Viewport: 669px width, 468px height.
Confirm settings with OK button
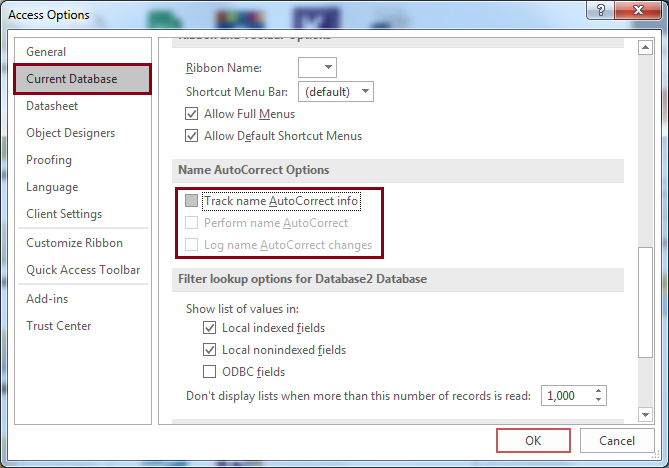pyautogui.click(x=533, y=441)
